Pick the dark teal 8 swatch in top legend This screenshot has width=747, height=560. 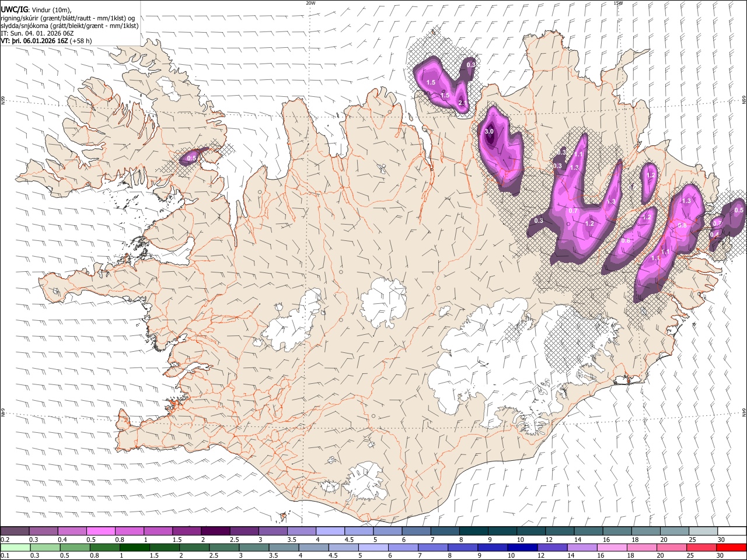pos(473,531)
